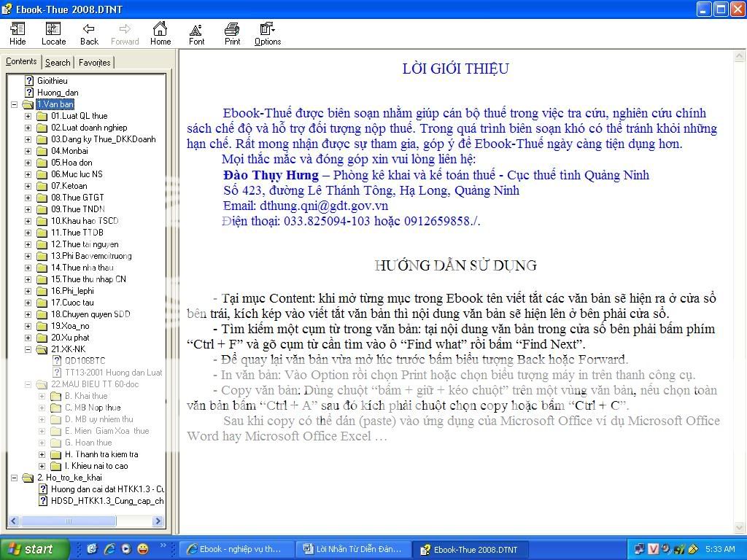747x560 pixels.
Task: Collapse the 1.Van ban tree node
Action: 15,104
